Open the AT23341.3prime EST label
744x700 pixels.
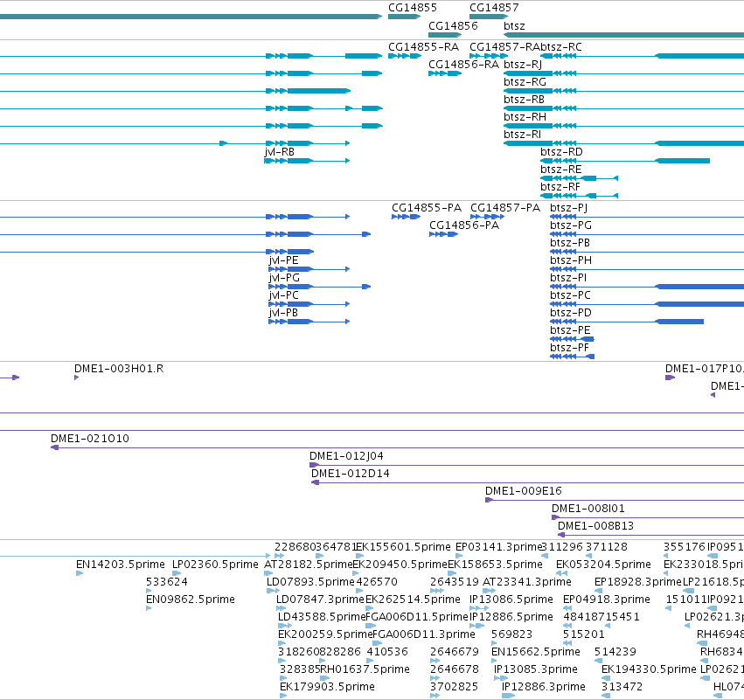coord(526,582)
